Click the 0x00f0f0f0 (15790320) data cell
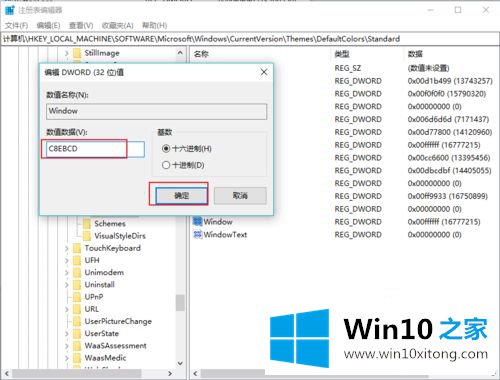Viewport: 500px width, 380px height. click(447, 94)
